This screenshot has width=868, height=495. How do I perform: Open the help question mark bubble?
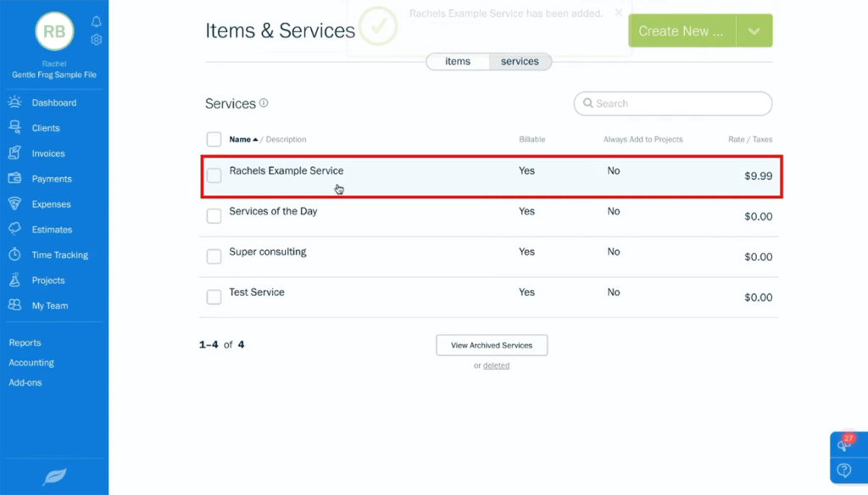tap(843, 470)
